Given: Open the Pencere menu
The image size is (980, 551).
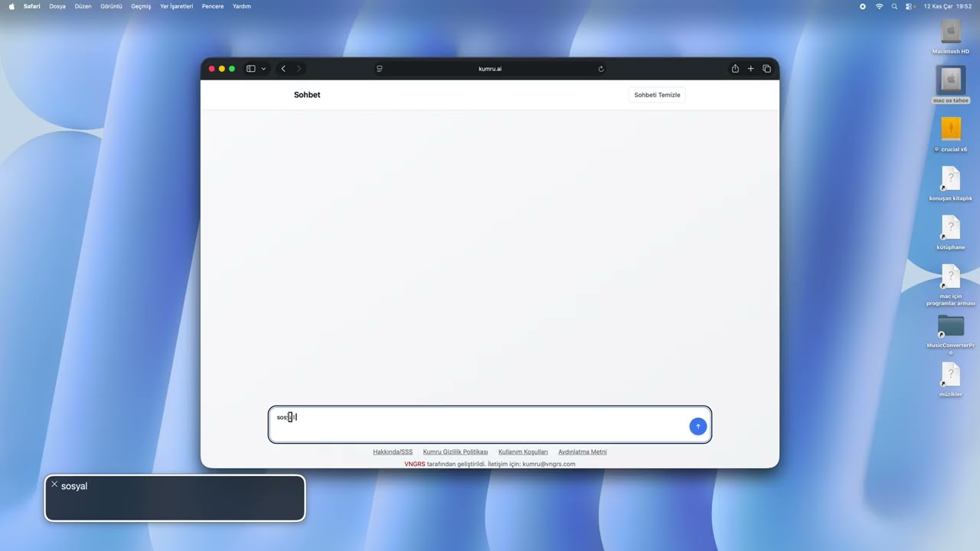Looking at the screenshot, I should (213, 6).
